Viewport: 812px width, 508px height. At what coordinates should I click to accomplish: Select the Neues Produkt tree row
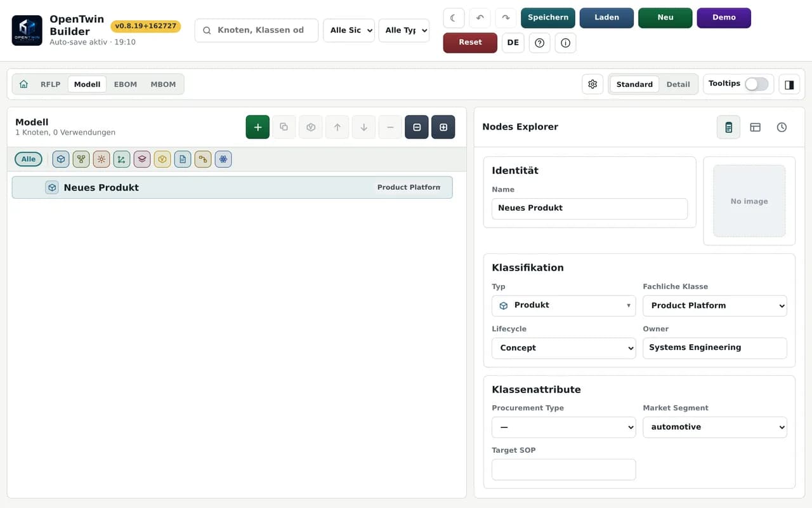[232, 187]
